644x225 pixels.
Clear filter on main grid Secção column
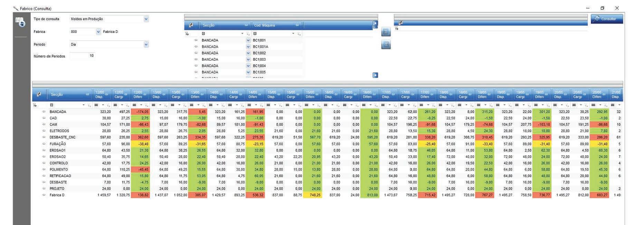[89, 105]
